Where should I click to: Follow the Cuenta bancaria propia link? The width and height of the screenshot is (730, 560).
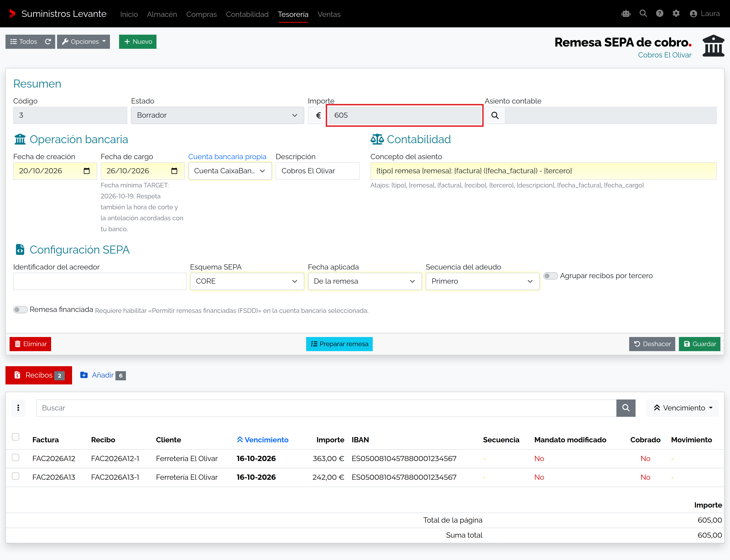coord(227,157)
